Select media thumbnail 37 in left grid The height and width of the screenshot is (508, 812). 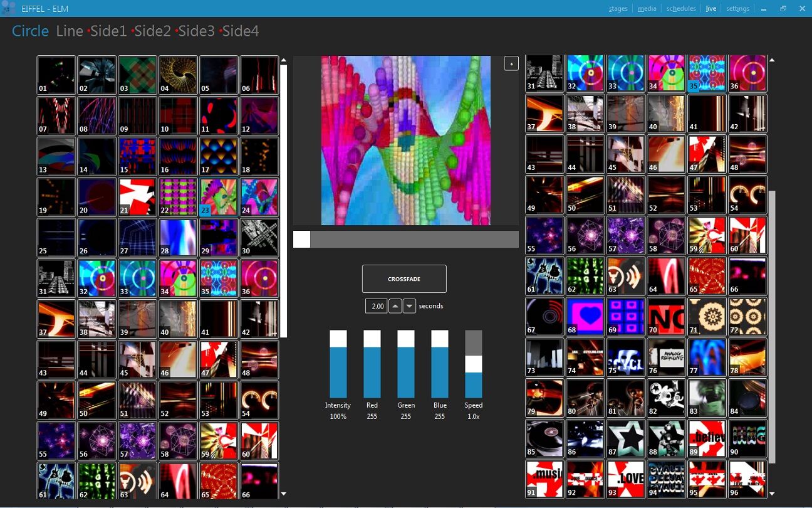point(56,319)
